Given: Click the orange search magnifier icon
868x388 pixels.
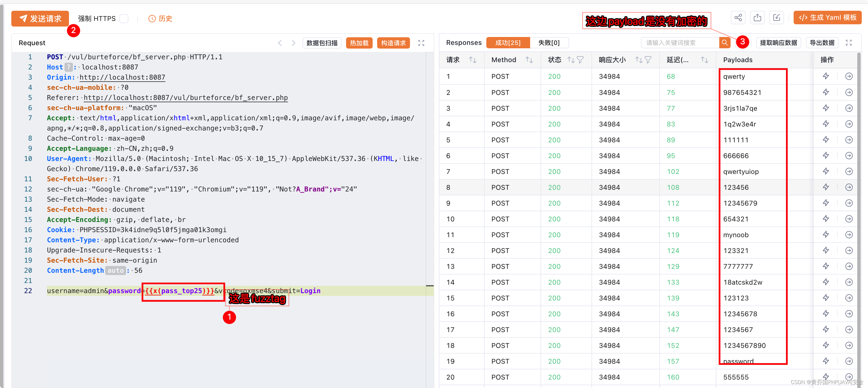Looking at the screenshot, I should 724,43.
